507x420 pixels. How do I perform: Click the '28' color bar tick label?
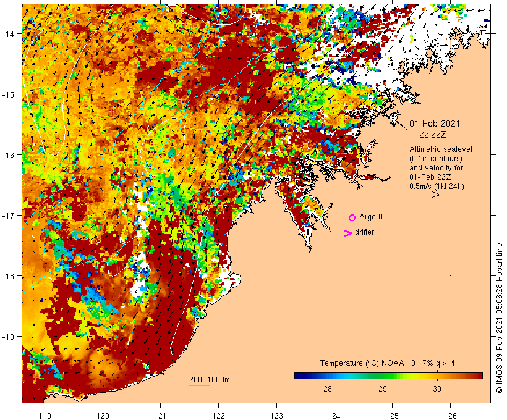328,388
